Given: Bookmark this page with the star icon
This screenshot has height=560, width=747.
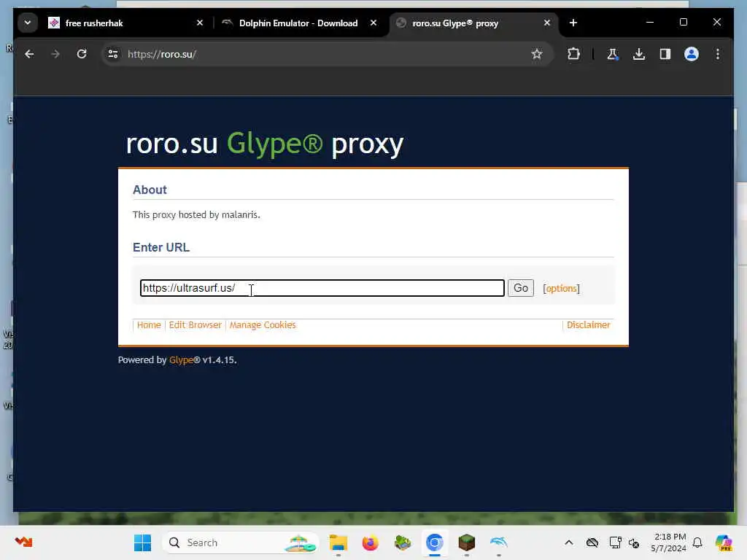Looking at the screenshot, I should pyautogui.click(x=537, y=54).
